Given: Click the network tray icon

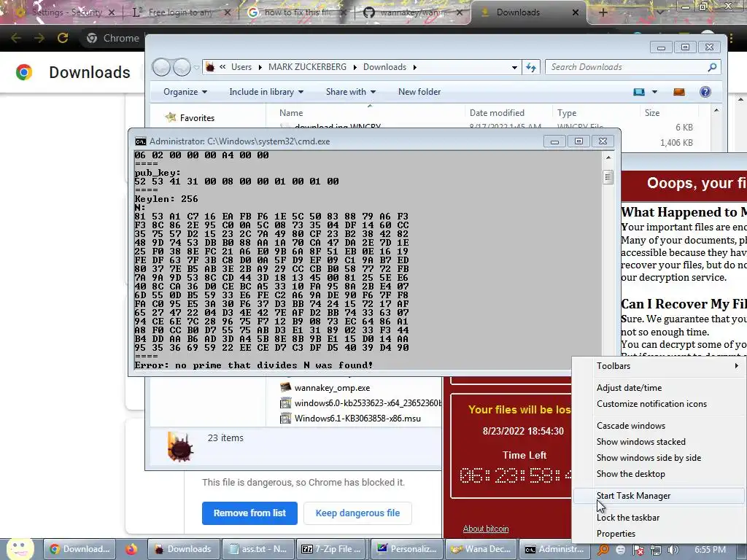Looking at the screenshot, I should pyautogui.click(x=656, y=550).
